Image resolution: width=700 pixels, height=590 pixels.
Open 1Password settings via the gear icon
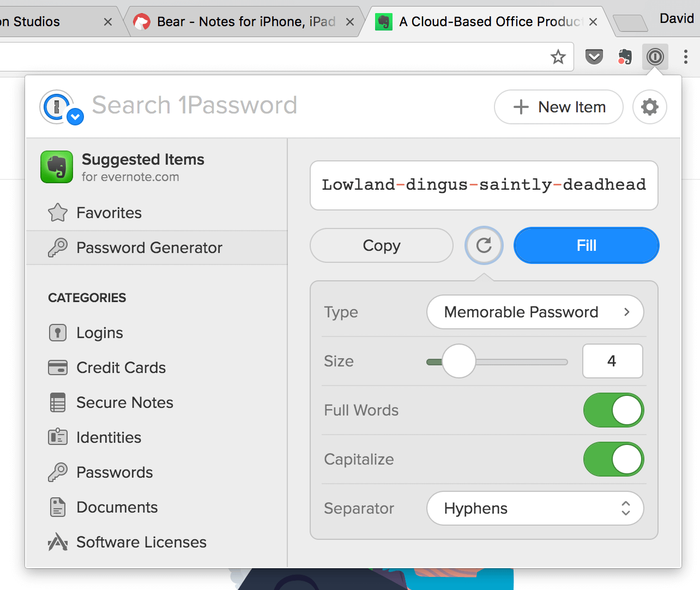click(649, 107)
